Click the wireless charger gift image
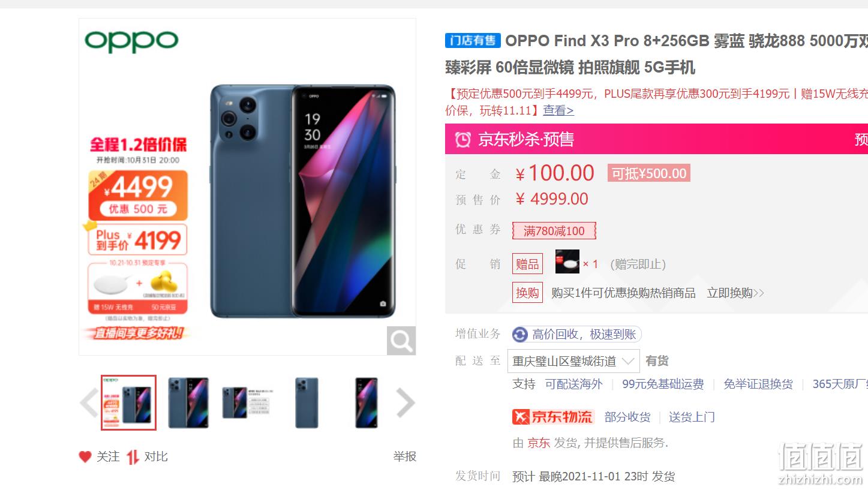 coord(567,262)
